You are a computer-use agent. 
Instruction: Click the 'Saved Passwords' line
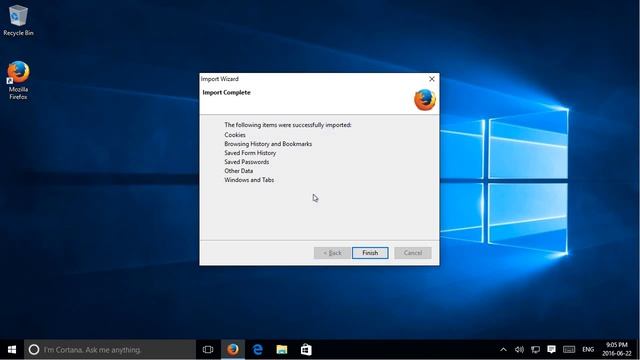247,162
